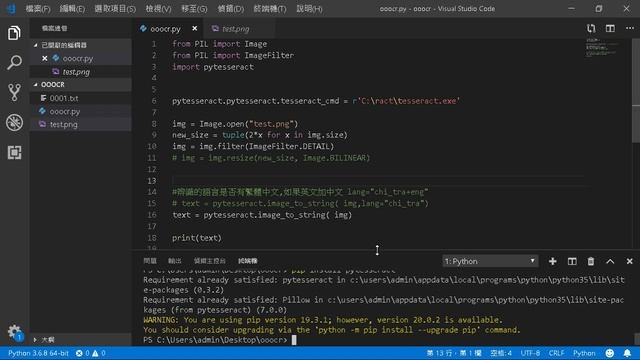Viewport: 640px width, 360px height.
Task: Click the editor minimap preview
Action: 603,47
